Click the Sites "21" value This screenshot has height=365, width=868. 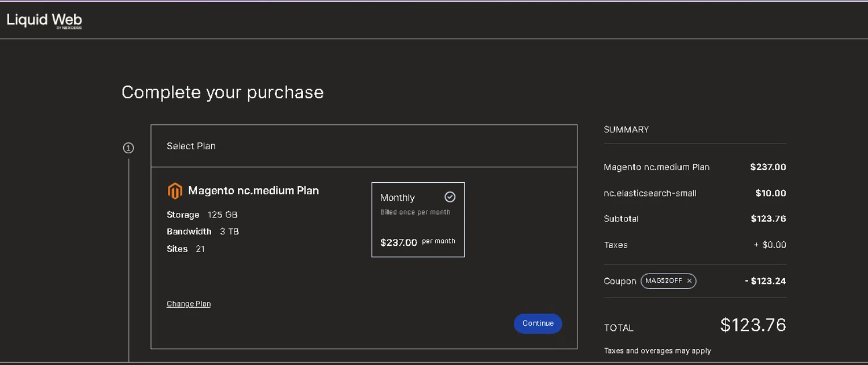click(x=200, y=249)
